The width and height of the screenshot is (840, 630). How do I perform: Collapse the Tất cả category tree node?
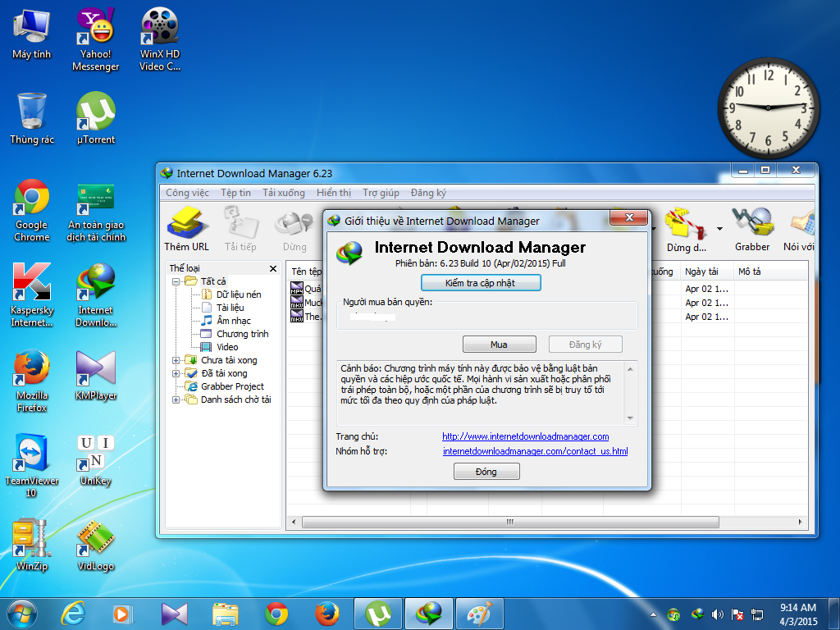(x=176, y=281)
